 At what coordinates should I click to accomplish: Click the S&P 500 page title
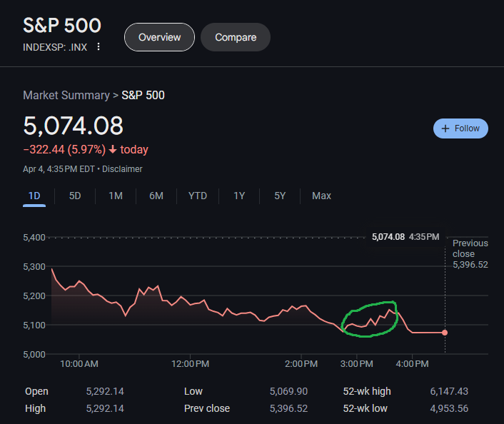tap(62, 26)
